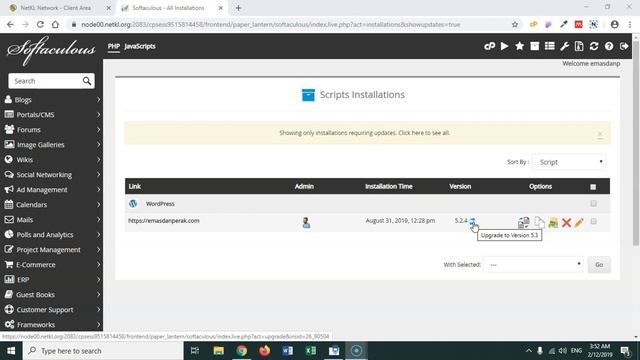640x360 pixels.
Task: Bookmark page with star icon in address bar
Action: pyautogui.click(x=515, y=24)
